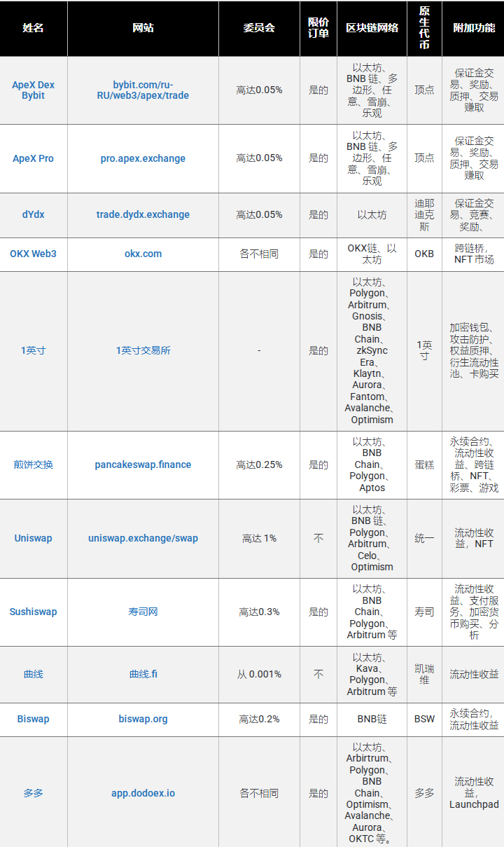The height and width of the screenshot is (847, 504).
Task: Select the 迪耶迪克斯 native token cell
Action: pos(424,214)
